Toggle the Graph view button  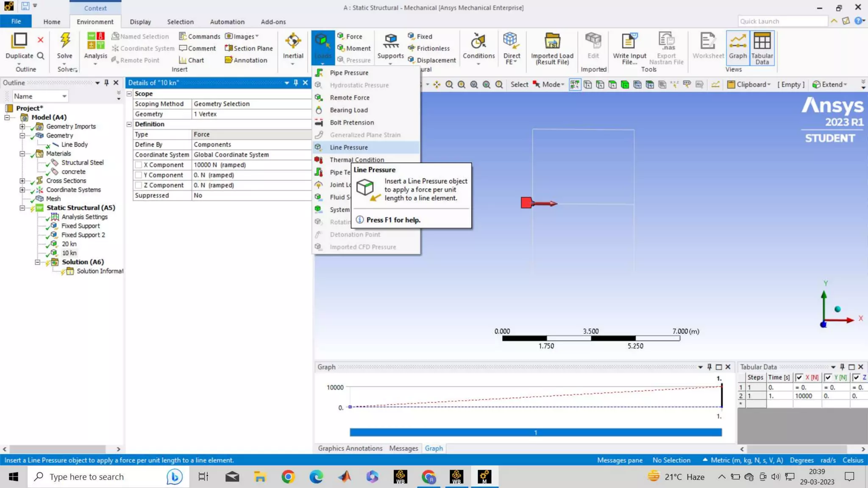pos(737,48)
